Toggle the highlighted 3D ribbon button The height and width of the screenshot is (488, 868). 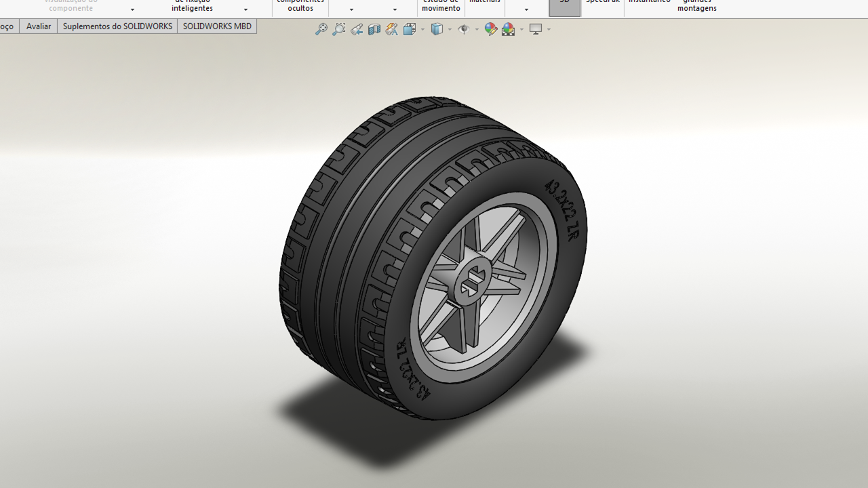(x=565, y=7)
